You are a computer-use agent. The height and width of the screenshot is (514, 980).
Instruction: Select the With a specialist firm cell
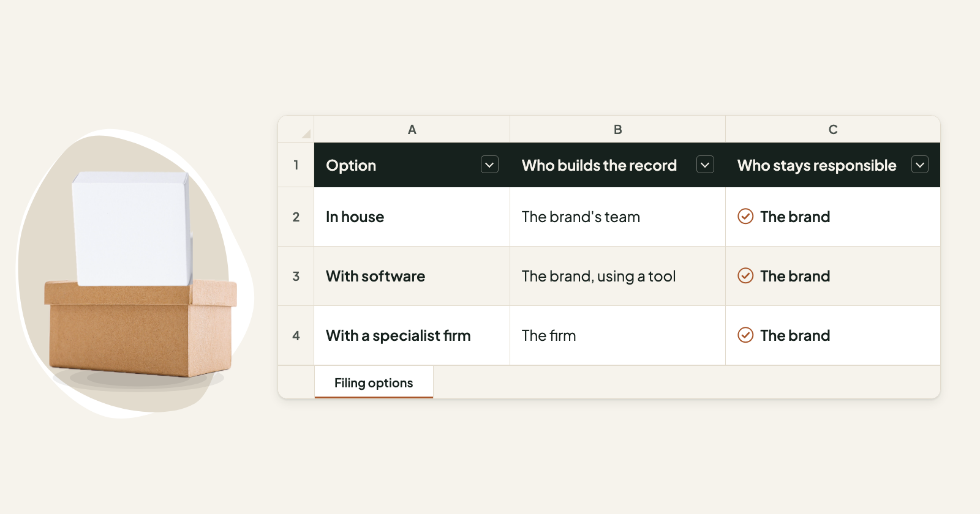click(412, 335)
